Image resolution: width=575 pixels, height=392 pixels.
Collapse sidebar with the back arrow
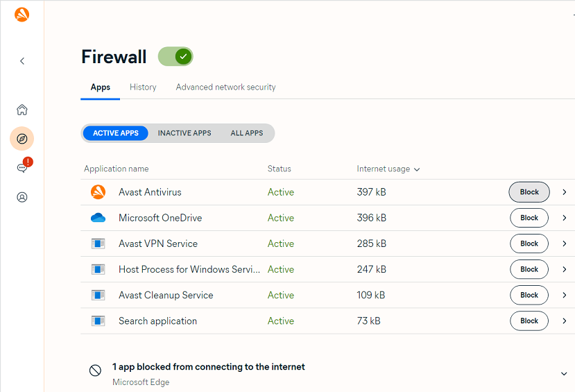pos(22,61)
